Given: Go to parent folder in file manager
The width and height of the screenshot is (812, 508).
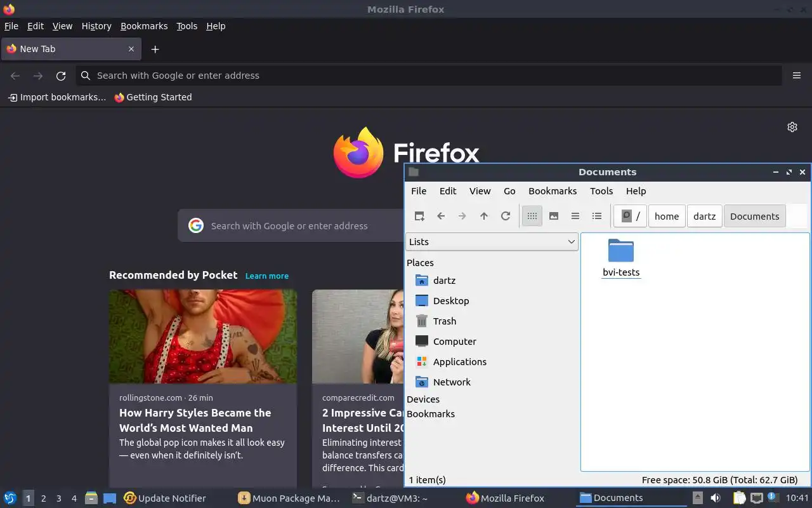Looking at the screenshot, I should (484, 216).
